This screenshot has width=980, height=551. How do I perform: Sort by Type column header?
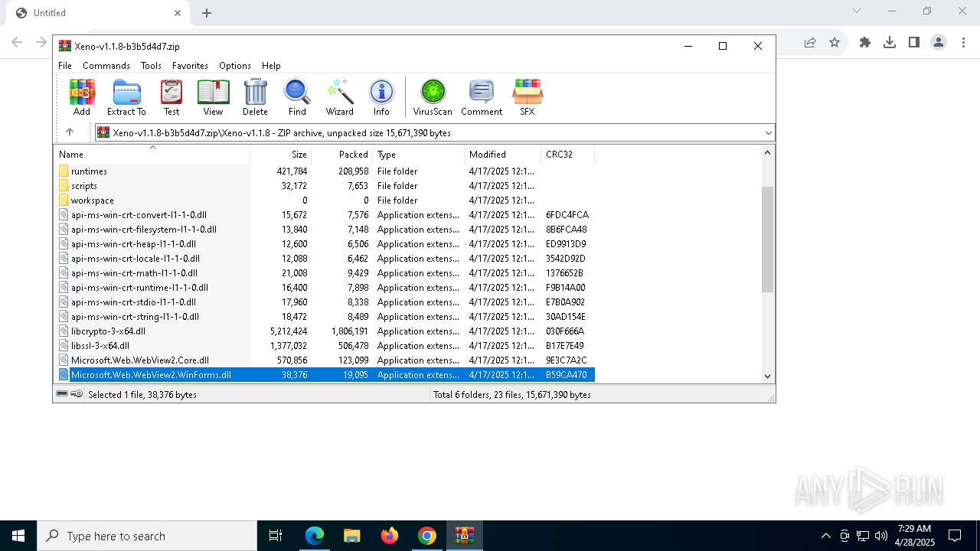(x=418, y=154)
